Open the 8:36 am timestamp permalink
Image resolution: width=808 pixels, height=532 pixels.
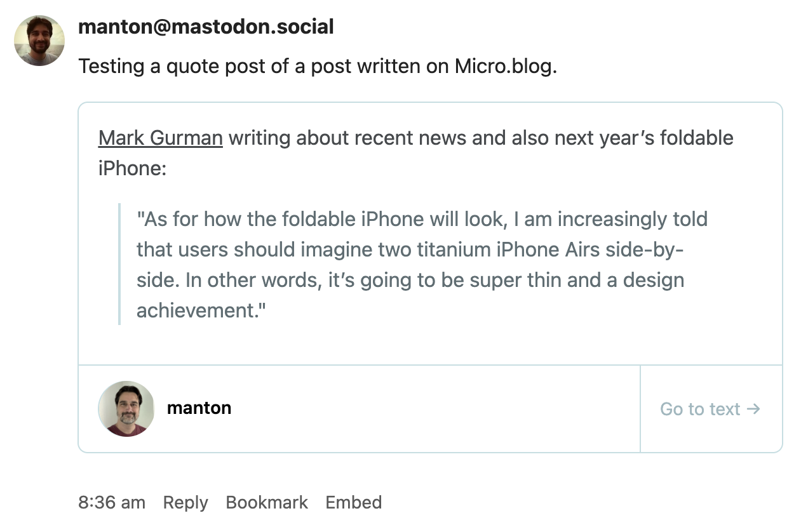point(112,503)
